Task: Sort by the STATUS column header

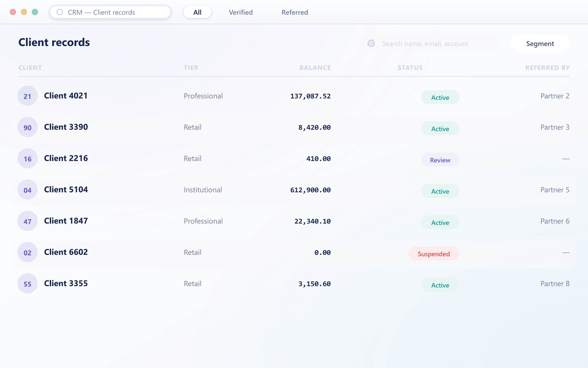Action: point(410,68)
